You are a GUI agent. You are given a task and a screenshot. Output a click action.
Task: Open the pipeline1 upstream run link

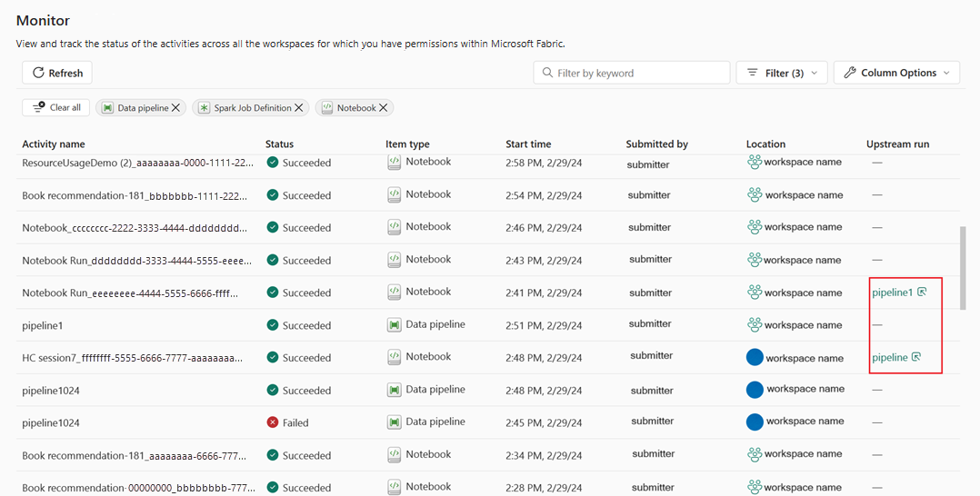[892, 293]
